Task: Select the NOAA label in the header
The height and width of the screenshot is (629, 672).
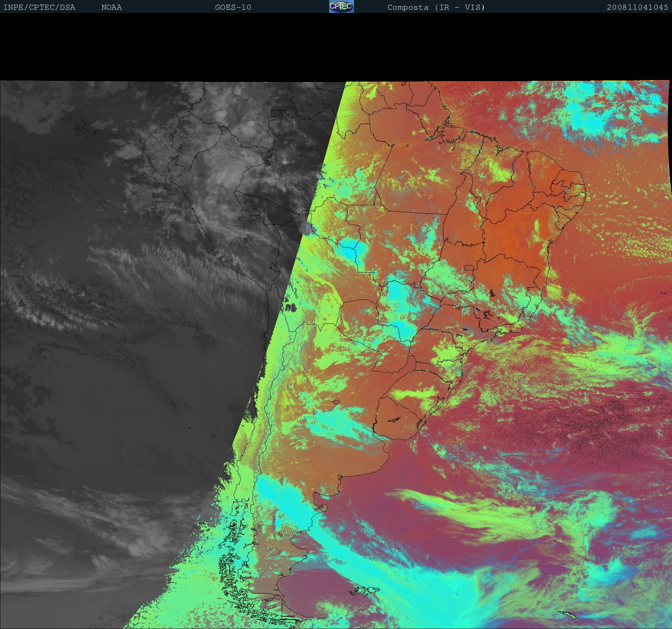Action: (111, 7)
